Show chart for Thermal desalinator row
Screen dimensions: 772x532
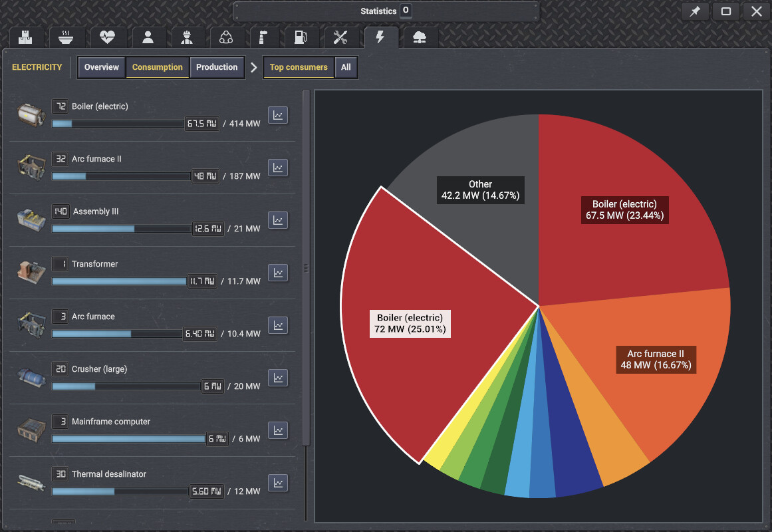278,483
